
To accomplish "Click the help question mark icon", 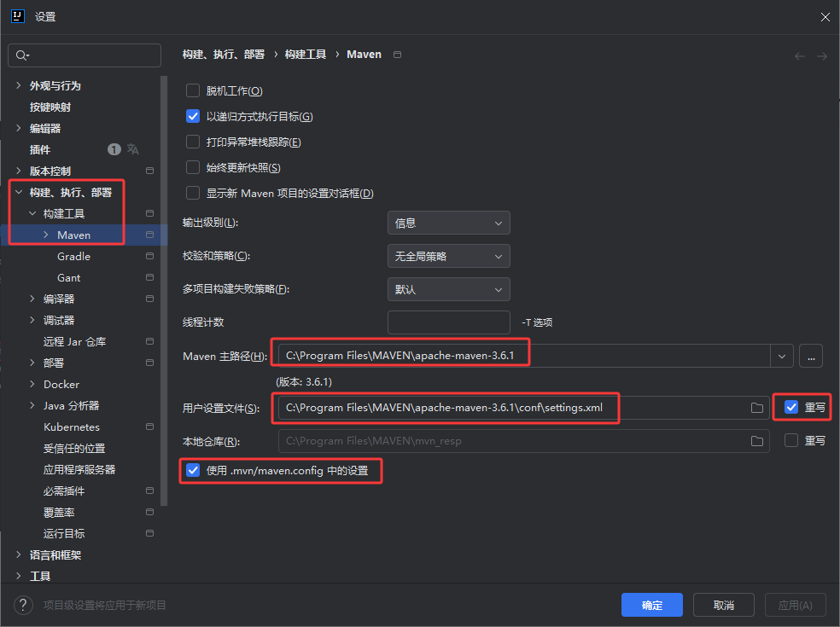I will pyautogui.click(x=23, y=605).
